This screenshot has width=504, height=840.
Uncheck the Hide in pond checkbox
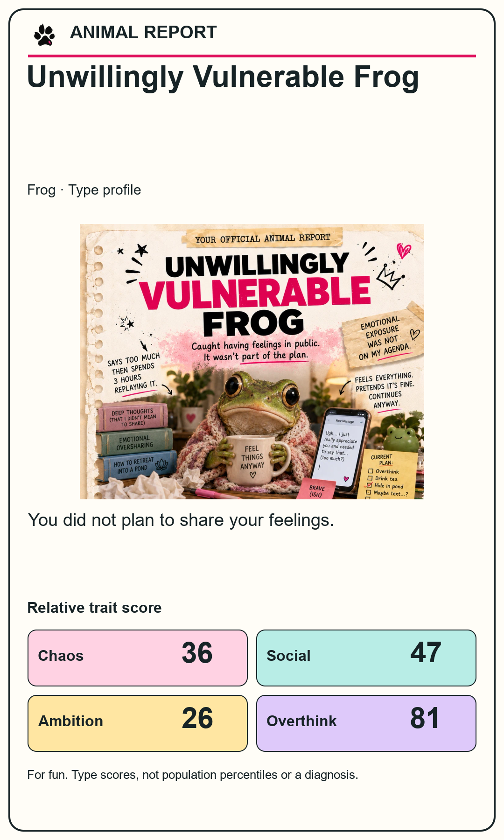[x=369, y=485]
